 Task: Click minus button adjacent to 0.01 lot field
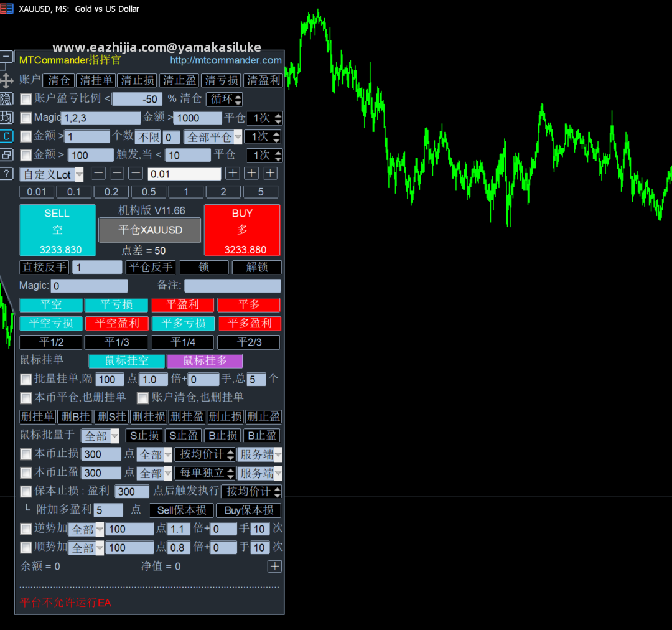click(136, 173)
